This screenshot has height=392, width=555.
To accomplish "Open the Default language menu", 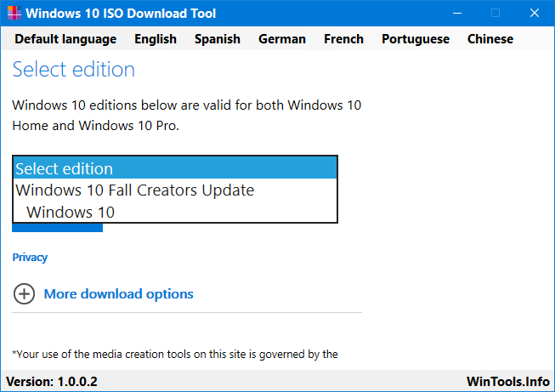I will 65,39.
